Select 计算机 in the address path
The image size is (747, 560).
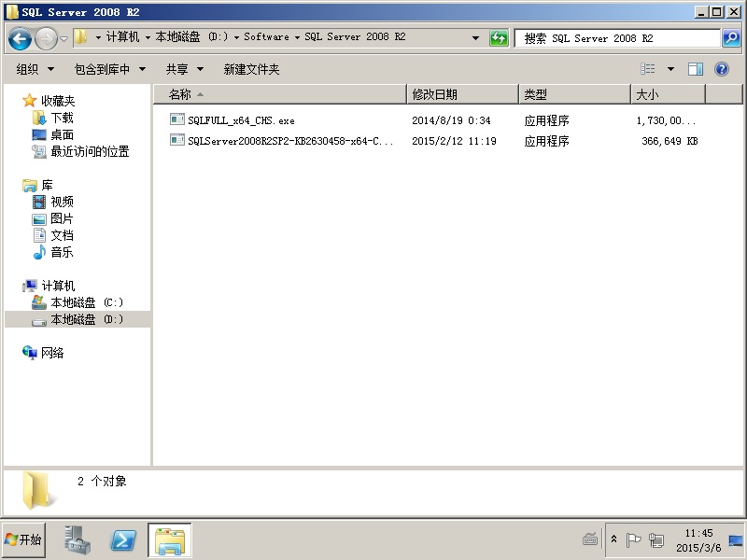pyautogui.click(x=123, y=36)
